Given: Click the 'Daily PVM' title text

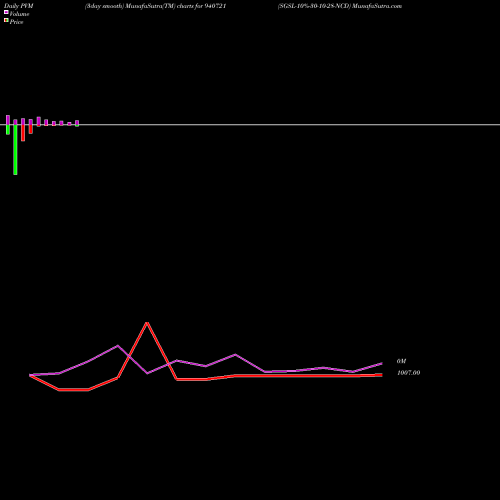Looking at the screenshot, I should pyautogui.click(x=19, y=6).
